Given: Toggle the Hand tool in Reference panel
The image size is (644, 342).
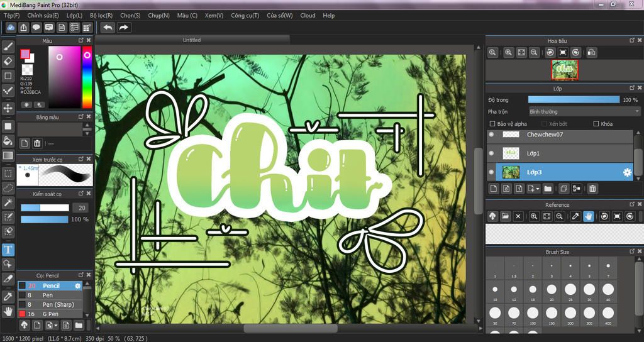Looking at the screenshot, I should click(x=589, y=216).
